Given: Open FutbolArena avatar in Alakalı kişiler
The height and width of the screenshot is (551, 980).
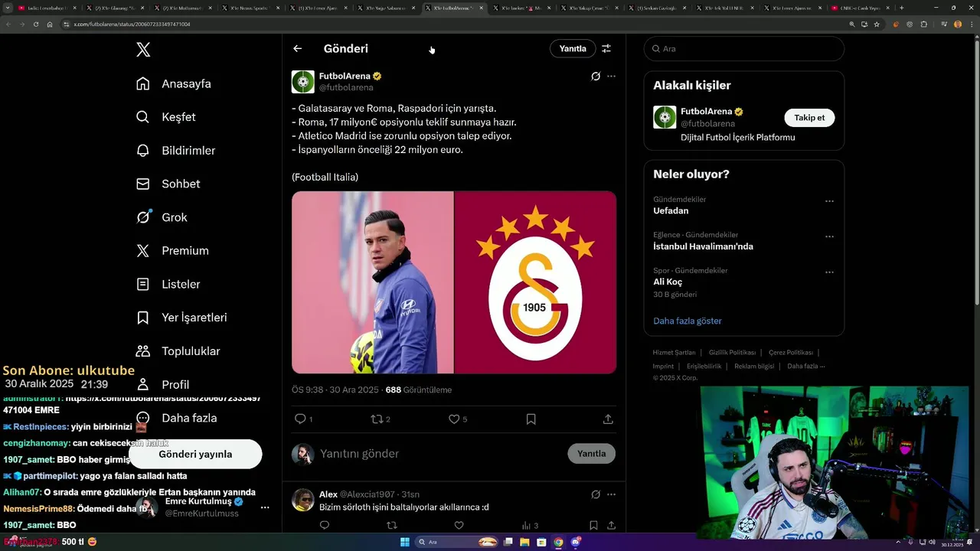Looking at the screenshot, I should (x=665, y=117).
